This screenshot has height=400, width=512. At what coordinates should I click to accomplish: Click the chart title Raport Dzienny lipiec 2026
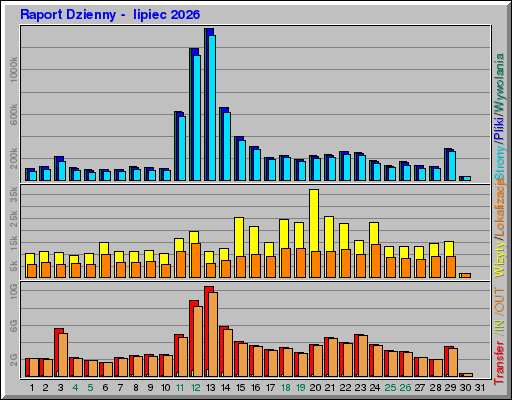tap(110, 15)
